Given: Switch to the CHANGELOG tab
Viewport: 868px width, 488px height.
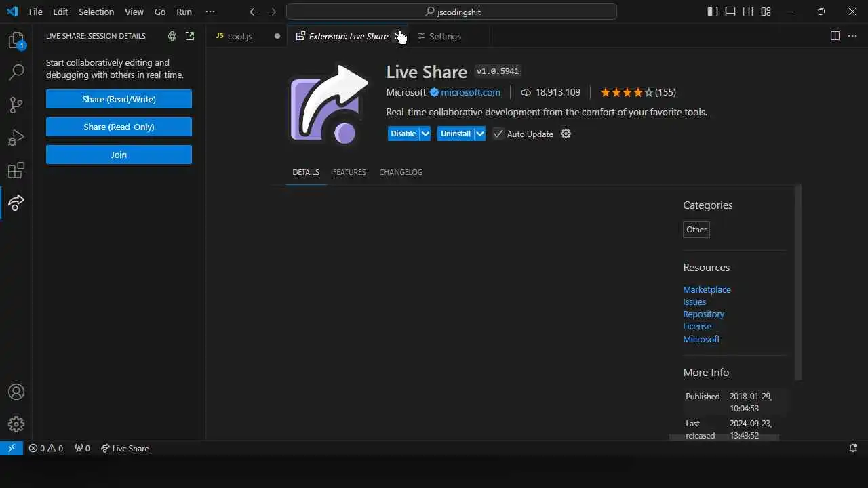Looking at the screenshot, I should 401,172.
